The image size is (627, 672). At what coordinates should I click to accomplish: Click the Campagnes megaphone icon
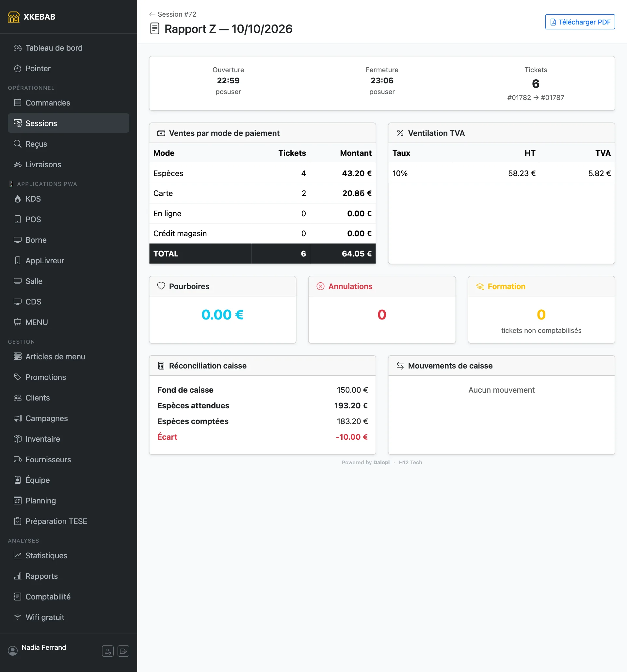pyautogui.click(x=18, y=418)
